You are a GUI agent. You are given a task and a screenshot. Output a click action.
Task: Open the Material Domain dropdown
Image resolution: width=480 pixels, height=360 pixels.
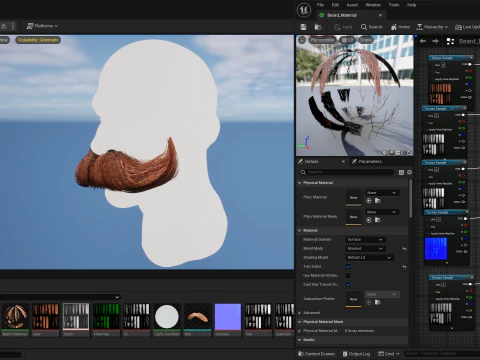tap(365, 240)
